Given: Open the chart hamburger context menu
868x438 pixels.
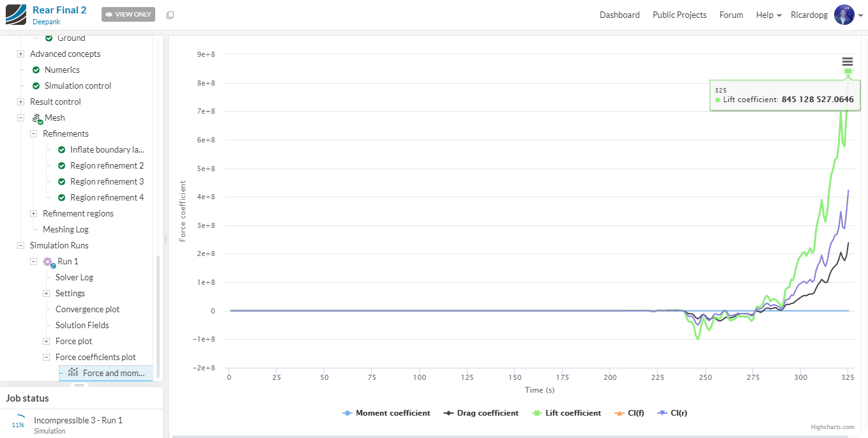Looking at the screenshot, I should click(848, 61).
